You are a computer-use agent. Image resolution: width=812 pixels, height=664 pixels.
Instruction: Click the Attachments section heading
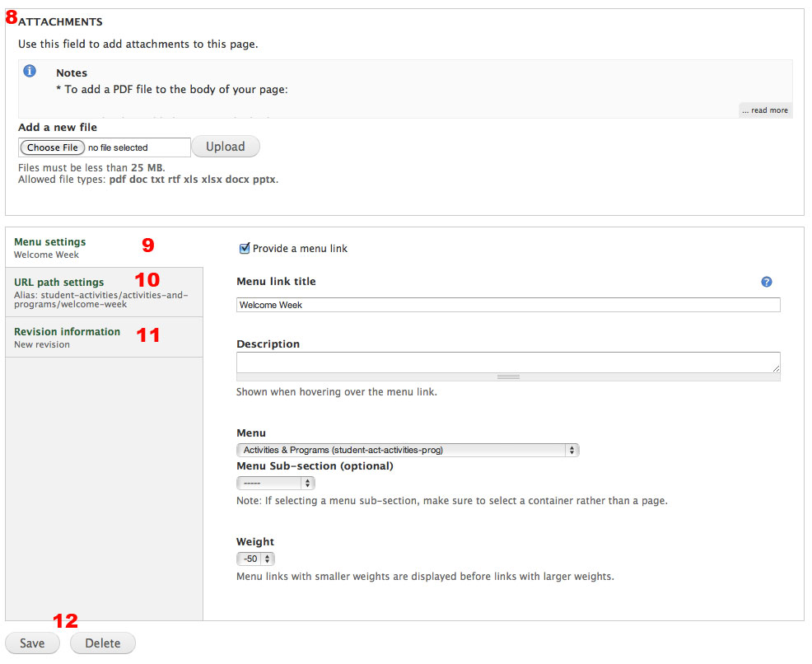click(x=61, y=21)
